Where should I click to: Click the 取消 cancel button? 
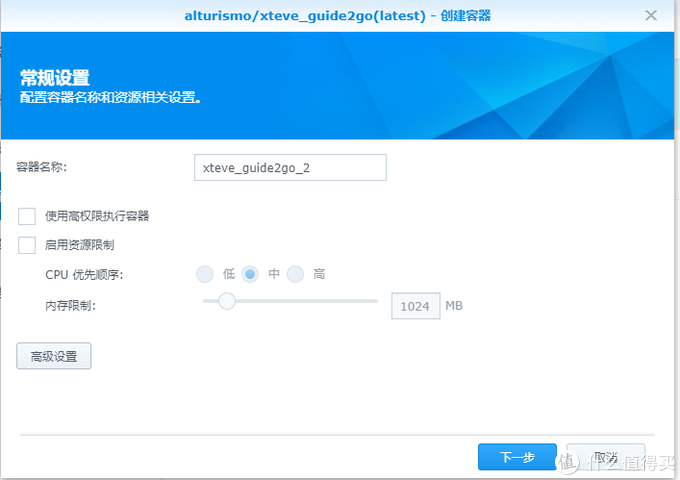click(606, 457)
